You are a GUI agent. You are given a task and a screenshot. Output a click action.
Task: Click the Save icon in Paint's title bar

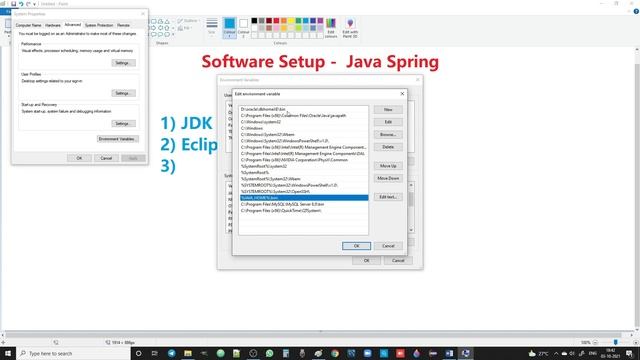point(13,4)
